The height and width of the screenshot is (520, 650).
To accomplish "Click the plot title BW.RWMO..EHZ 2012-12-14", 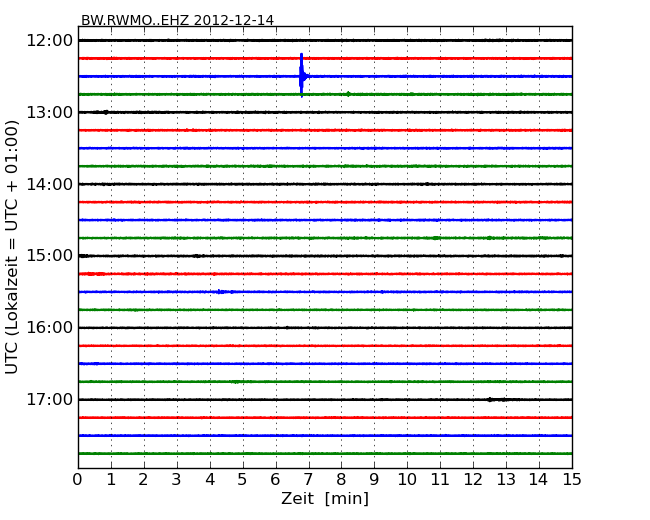I will (177, 20).
